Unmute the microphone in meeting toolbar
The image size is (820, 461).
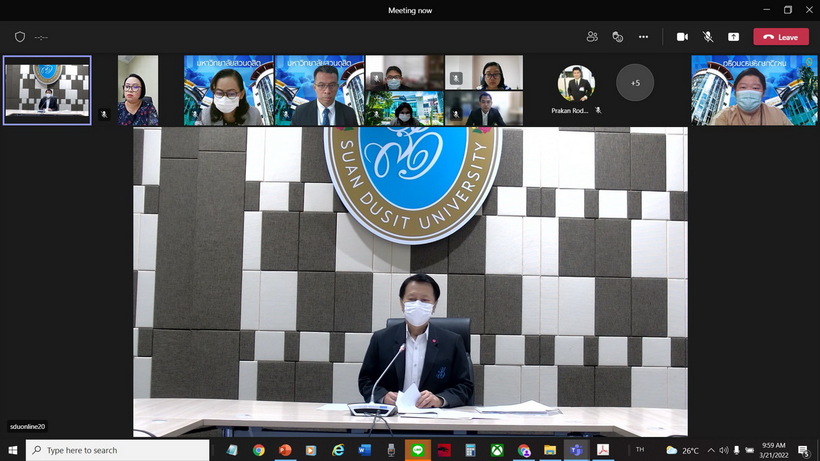[708, 37]
